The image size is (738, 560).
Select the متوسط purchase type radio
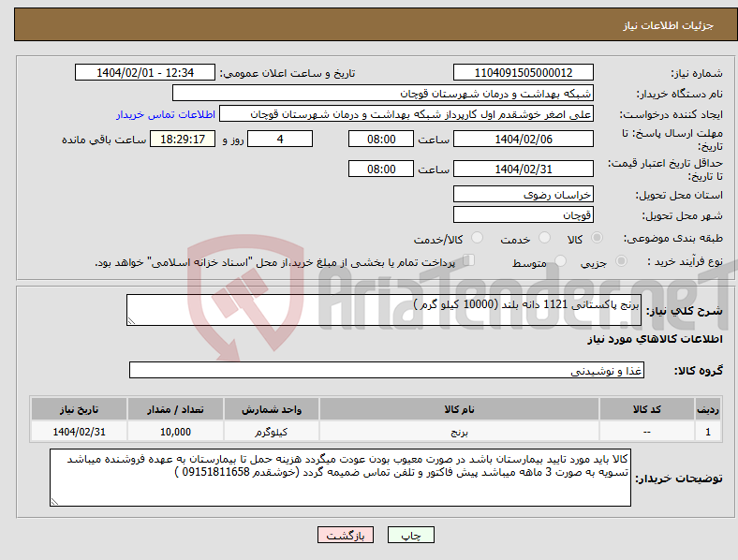coord(561,260)
